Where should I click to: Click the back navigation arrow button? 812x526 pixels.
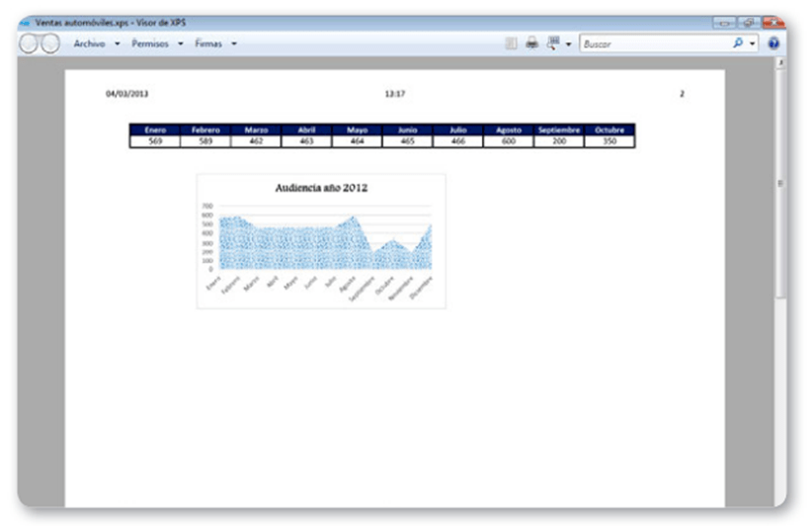[30, 44]
